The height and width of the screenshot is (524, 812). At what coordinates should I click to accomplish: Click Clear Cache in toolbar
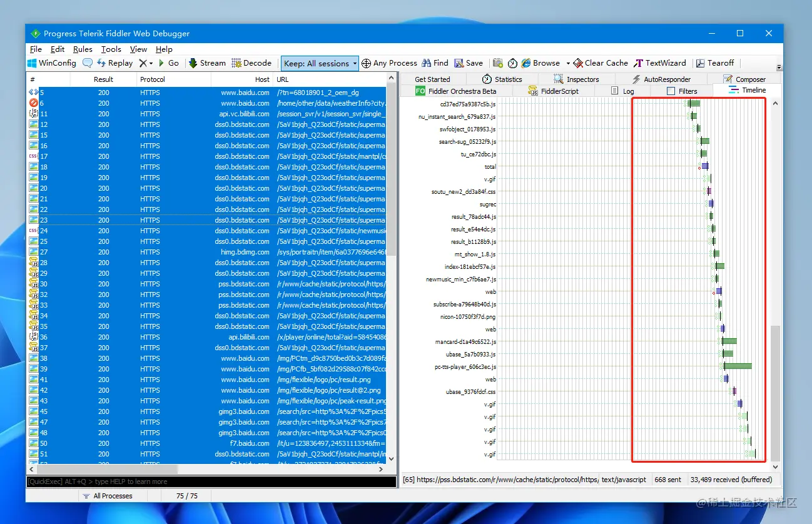pyautogui.click(x=601, y=63)
